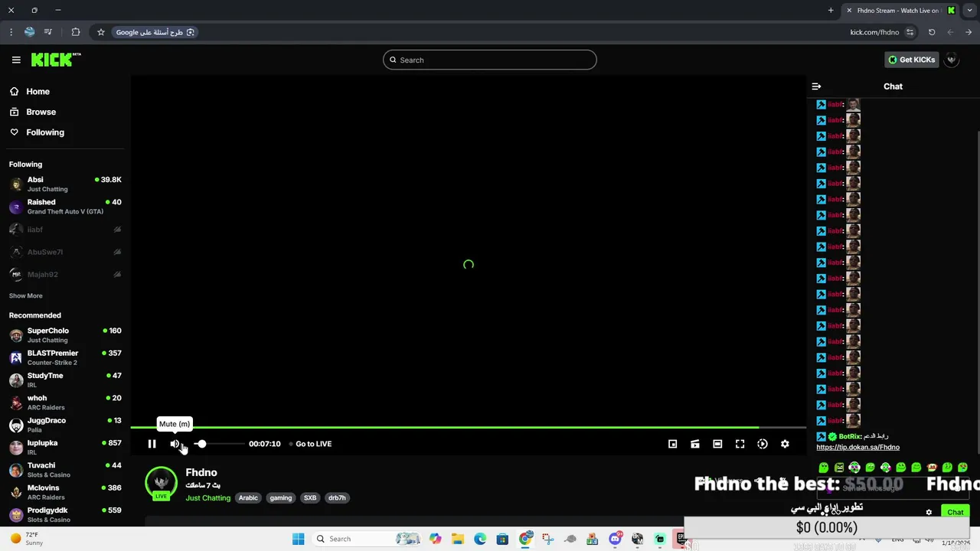Viewport: 980px width, 551px height.
Task: Open video player settings gear
Action: tap(785, 444)
